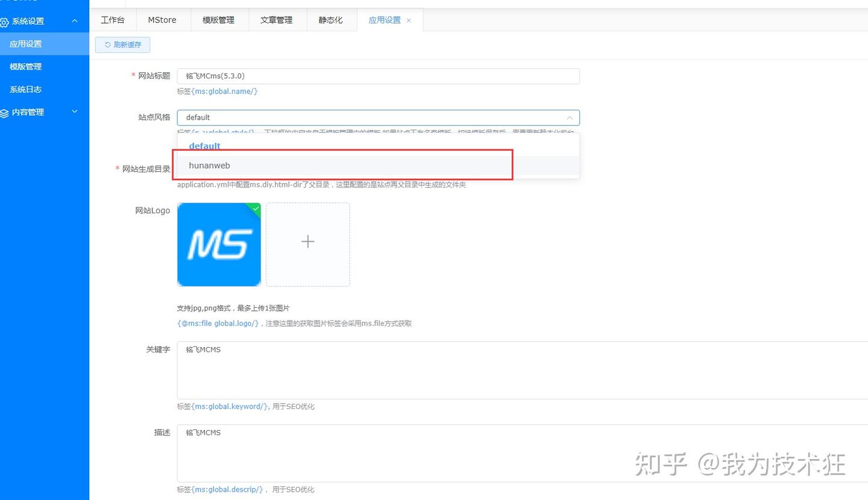This screenshot has width=868, height=500.
Task: Open 系统日志 from the sidebar
Action: click(25, 89)
